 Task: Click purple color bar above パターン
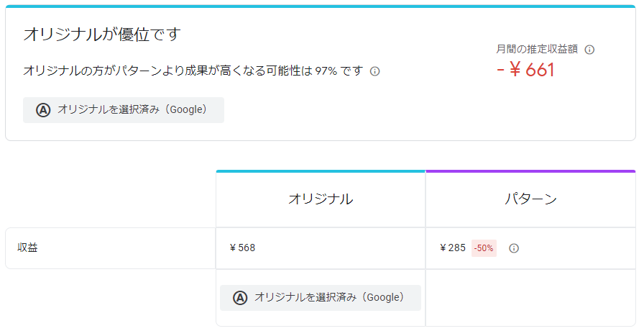click(x=530, y=171)
